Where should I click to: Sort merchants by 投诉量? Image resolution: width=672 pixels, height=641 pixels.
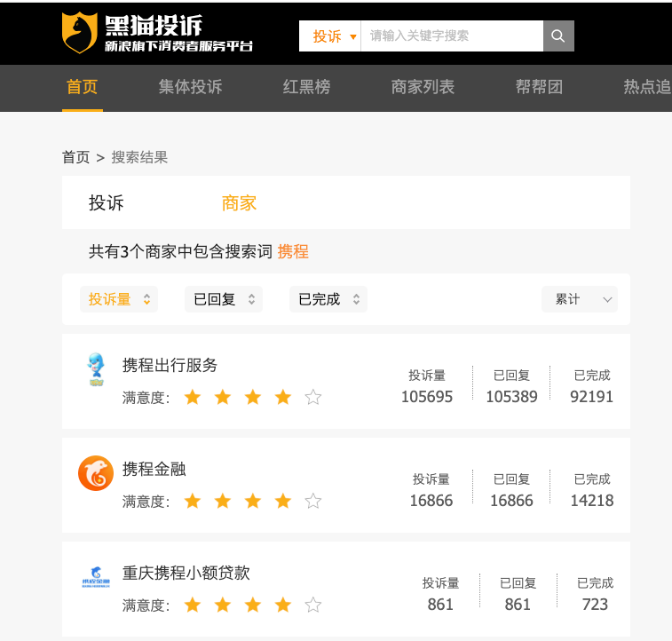pos(119,299)
